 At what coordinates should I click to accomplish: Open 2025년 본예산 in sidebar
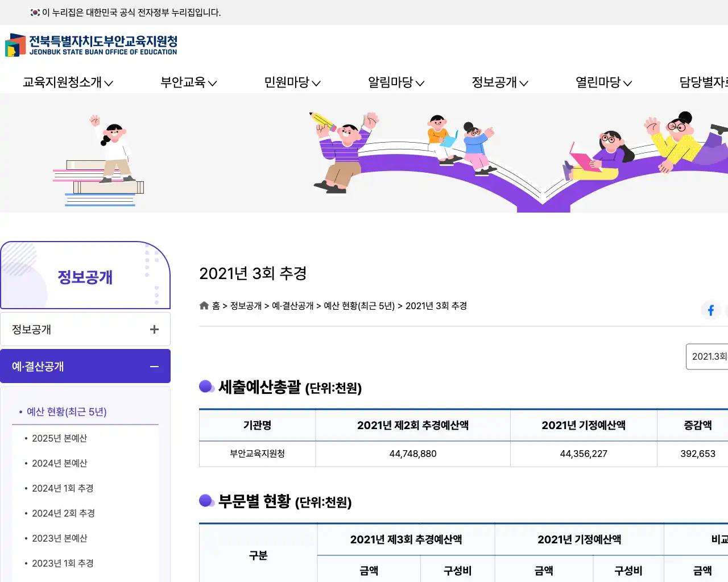pos(59,438)
